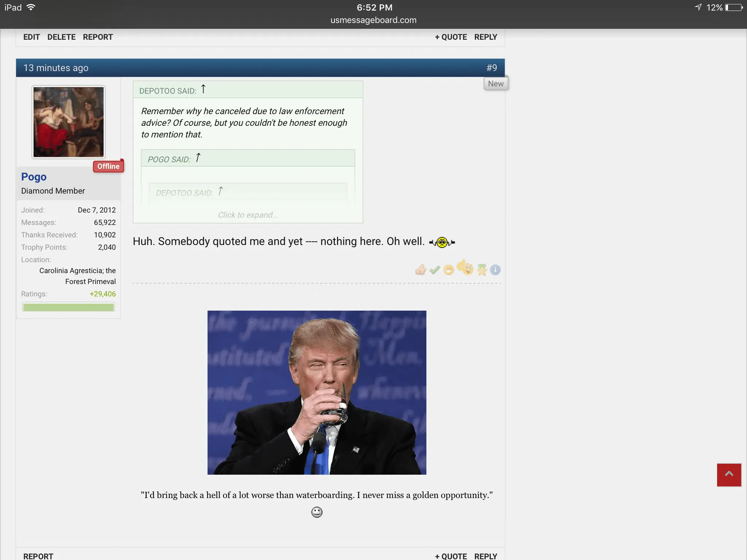Add top post to multi-quote
Image resolution: width=747 pixels, height=560 pixels.
click(451, 37)
